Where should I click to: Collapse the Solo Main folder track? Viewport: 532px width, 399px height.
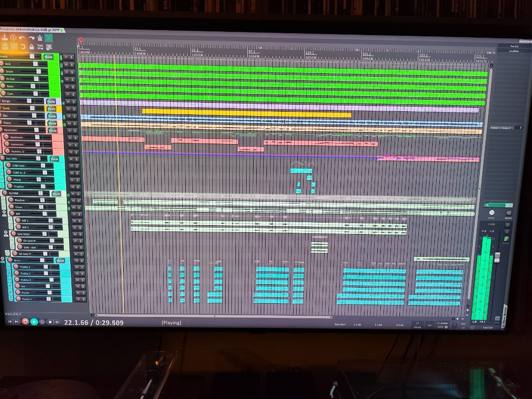tap(5, 233)
